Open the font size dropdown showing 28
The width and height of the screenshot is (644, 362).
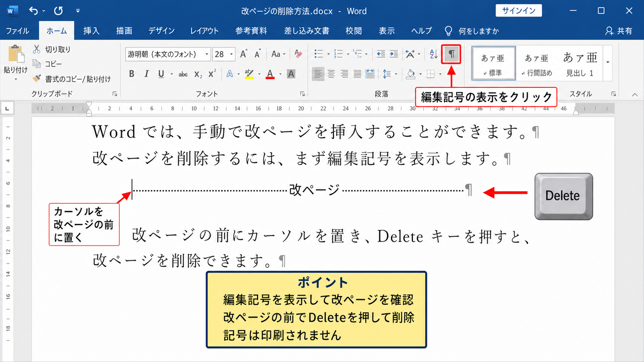pyautogui.click(x=231, y=54)
